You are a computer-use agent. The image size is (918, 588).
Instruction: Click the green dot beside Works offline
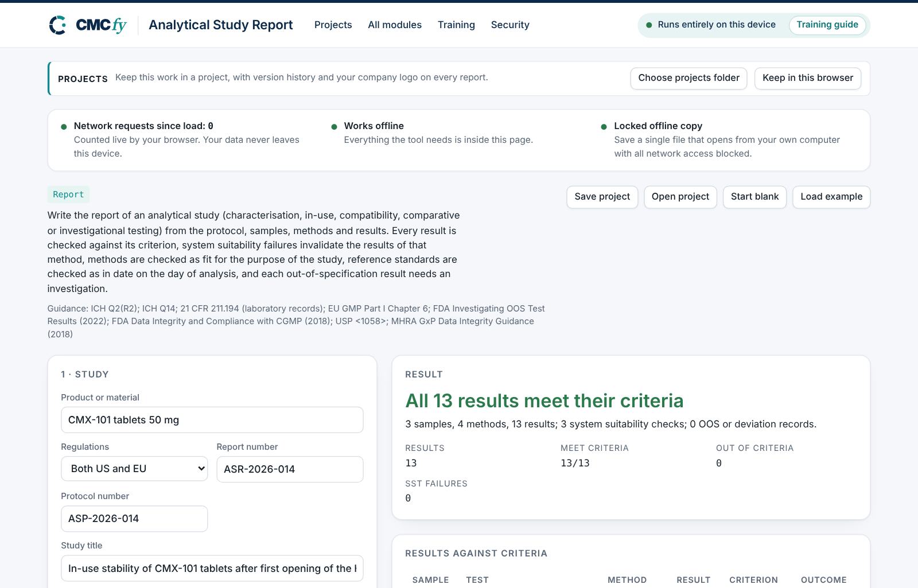click(x=334, y=127)
